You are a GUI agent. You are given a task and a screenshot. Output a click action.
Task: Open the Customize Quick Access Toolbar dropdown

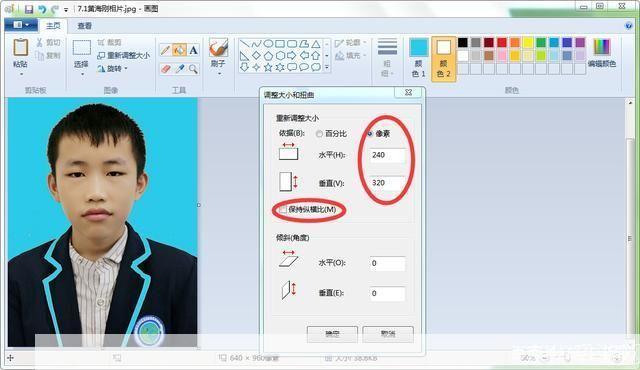pyautogui.click(x=66, y=9)
